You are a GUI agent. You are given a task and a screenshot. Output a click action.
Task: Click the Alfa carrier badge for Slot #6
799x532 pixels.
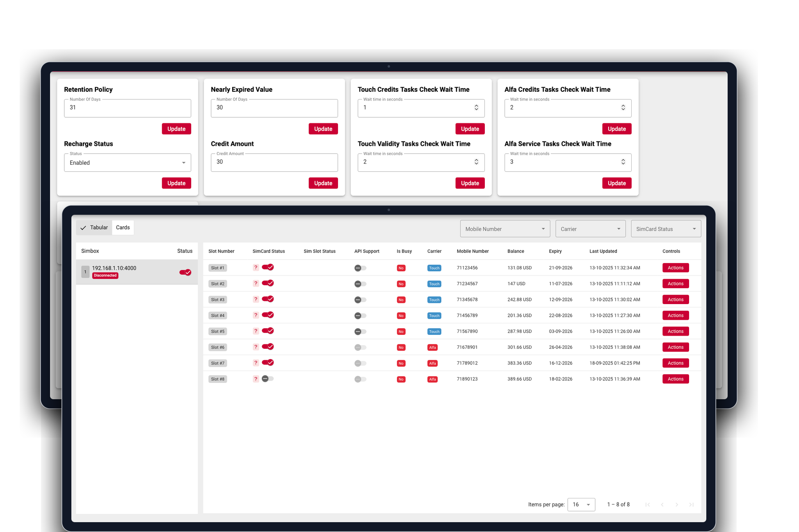432,348
